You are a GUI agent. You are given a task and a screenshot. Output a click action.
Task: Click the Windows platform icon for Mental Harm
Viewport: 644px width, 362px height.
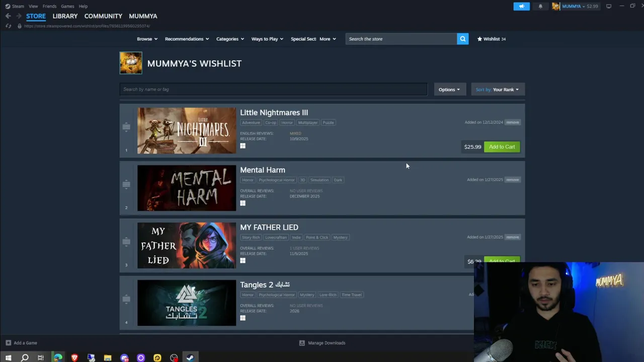[x=243, y=203]
